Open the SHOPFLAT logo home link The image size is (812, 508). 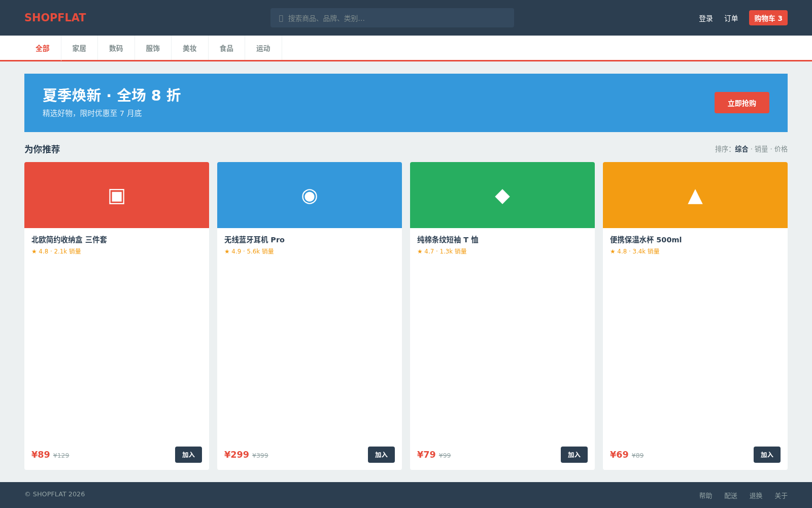coord(55,18)
